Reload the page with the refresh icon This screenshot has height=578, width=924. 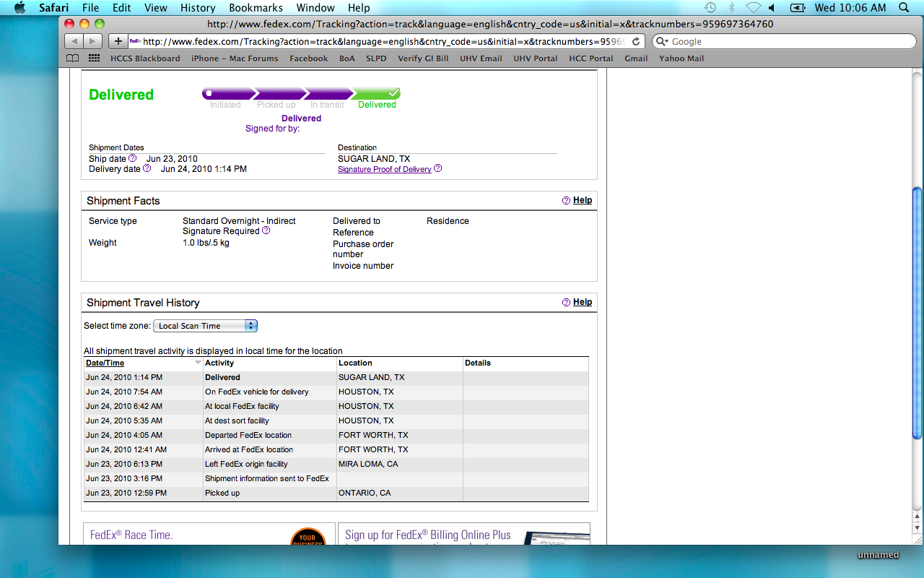point(636,41)
